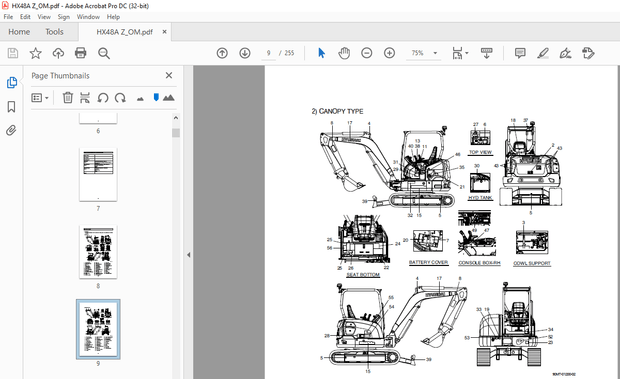Open the File menu
Screen dimensions: 620x379
8,17
